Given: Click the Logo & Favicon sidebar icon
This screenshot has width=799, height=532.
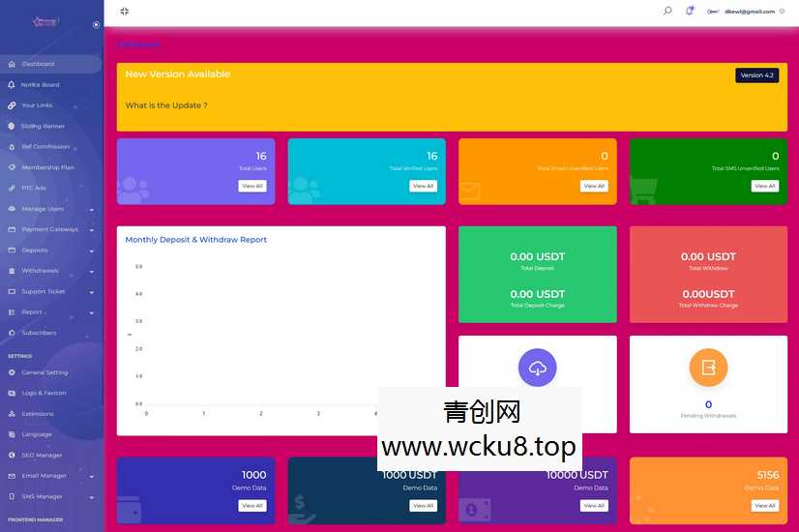Looking at the screenshot, I should (x=12, y=393).
